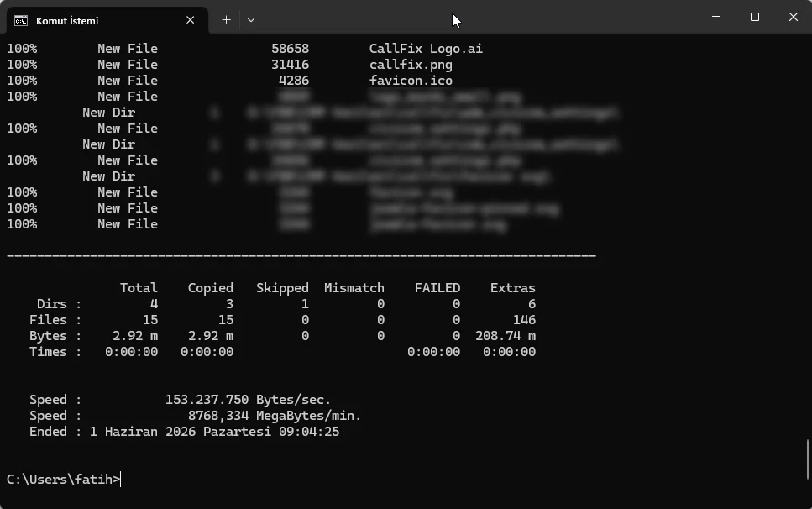Click the Copied column header
The height and width of the screenshot is (509, 812).
210,288
